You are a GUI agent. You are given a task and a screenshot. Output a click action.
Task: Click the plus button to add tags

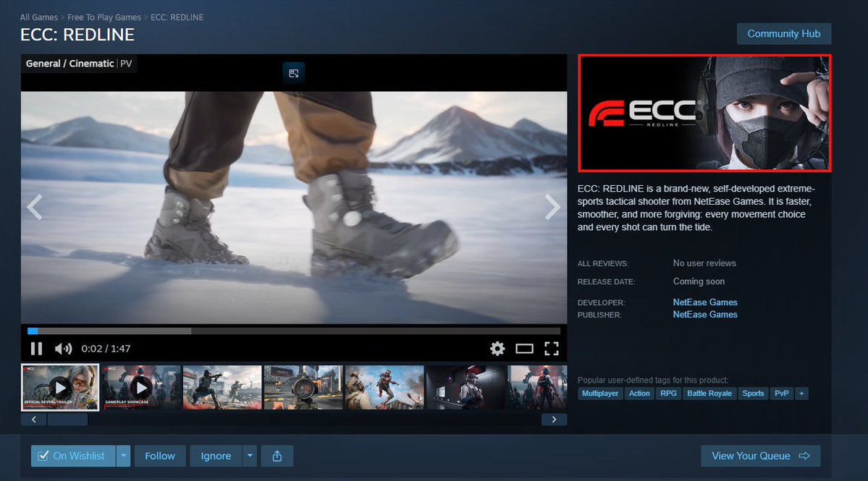(801, 393)
